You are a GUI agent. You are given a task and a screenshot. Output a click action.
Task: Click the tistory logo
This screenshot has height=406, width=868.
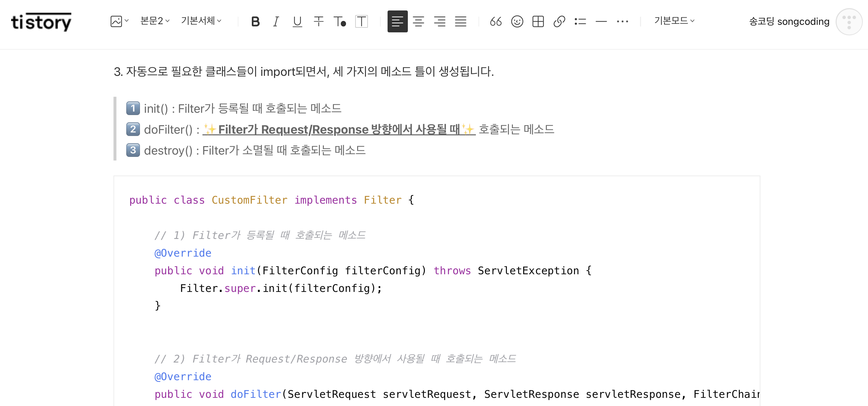click(41, 22)
